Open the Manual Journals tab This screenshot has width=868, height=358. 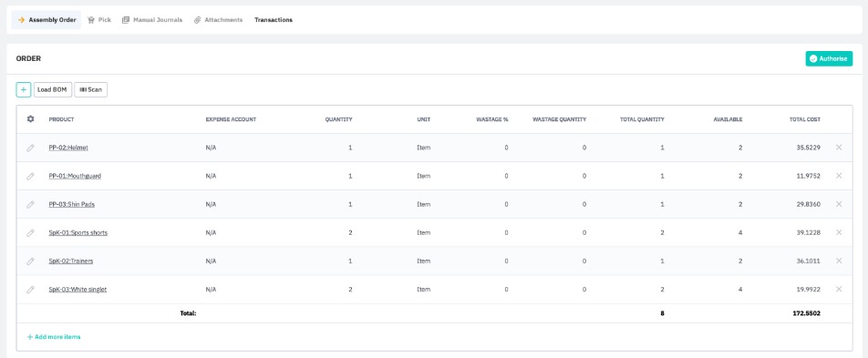pos(152,20)
